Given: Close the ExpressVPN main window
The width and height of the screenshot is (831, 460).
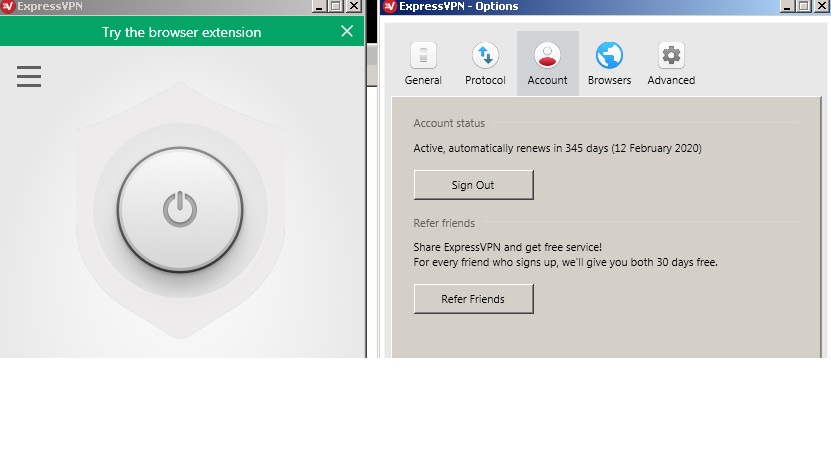Looking at the screenshot, I should (x=353, y=6).
